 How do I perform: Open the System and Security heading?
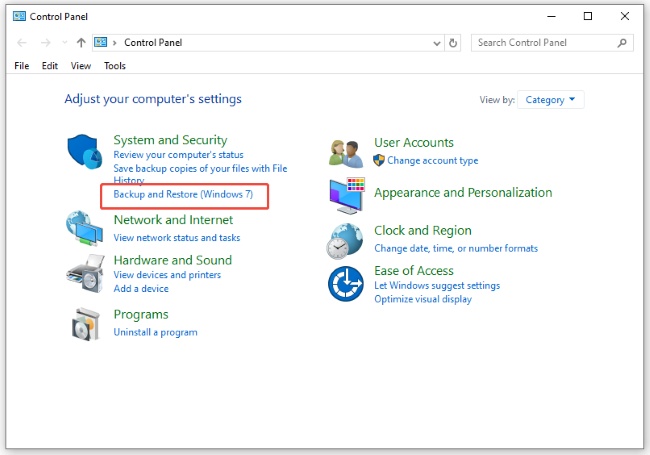click(170, 140)
